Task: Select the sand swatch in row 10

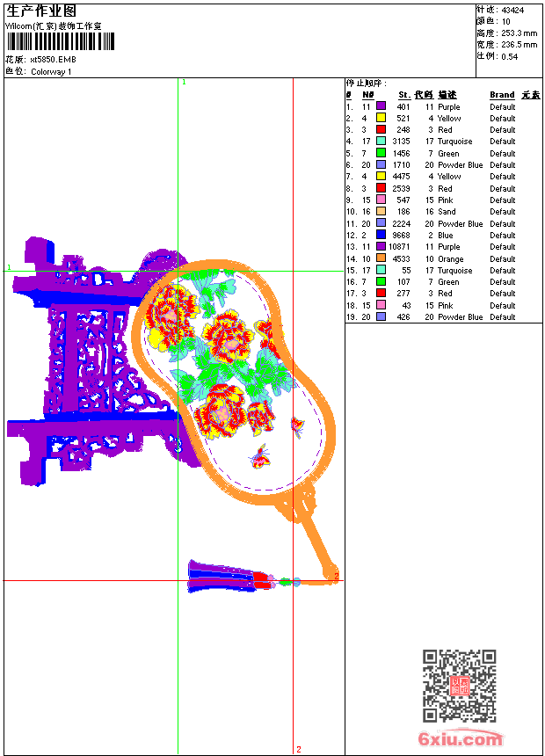Action: click(381, 211)
